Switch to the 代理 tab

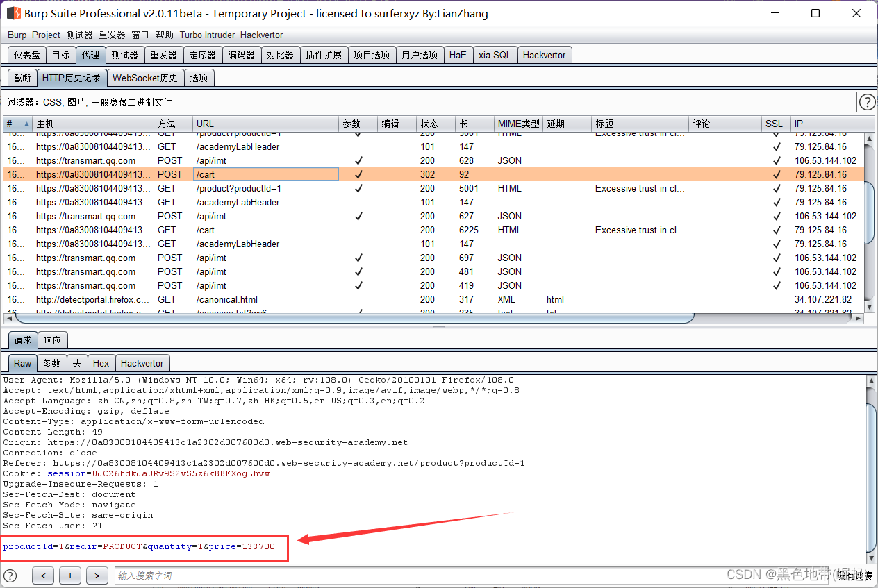tap(90, 55)
